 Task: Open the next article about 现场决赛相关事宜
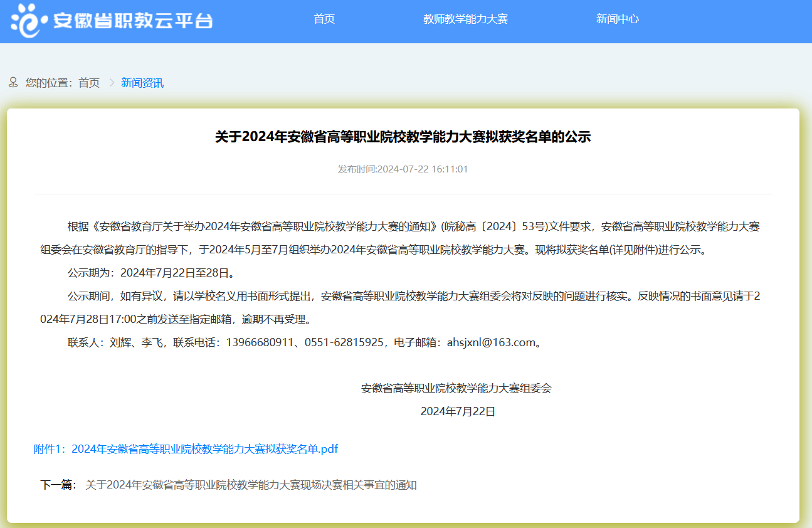click(251, 485)
